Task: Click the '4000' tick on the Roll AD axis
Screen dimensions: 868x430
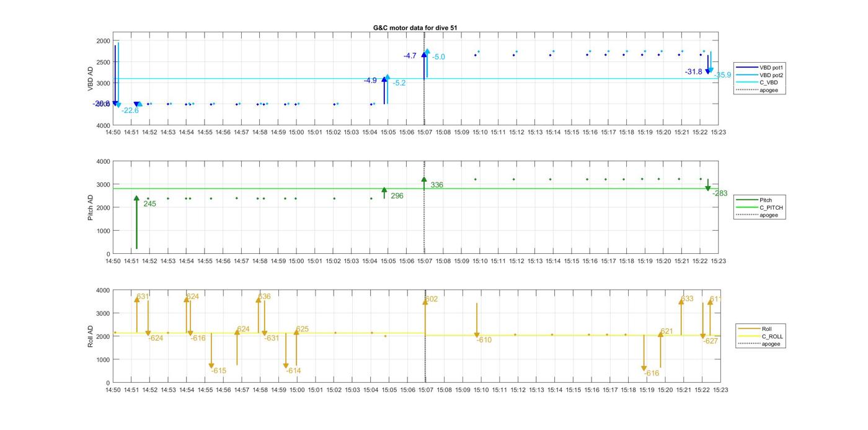Action: tap(104, 290)
